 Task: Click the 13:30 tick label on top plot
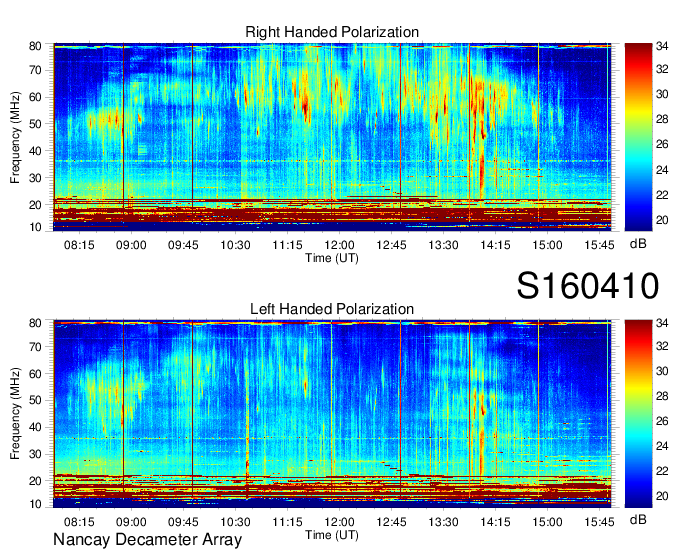(x=443, y=245)
